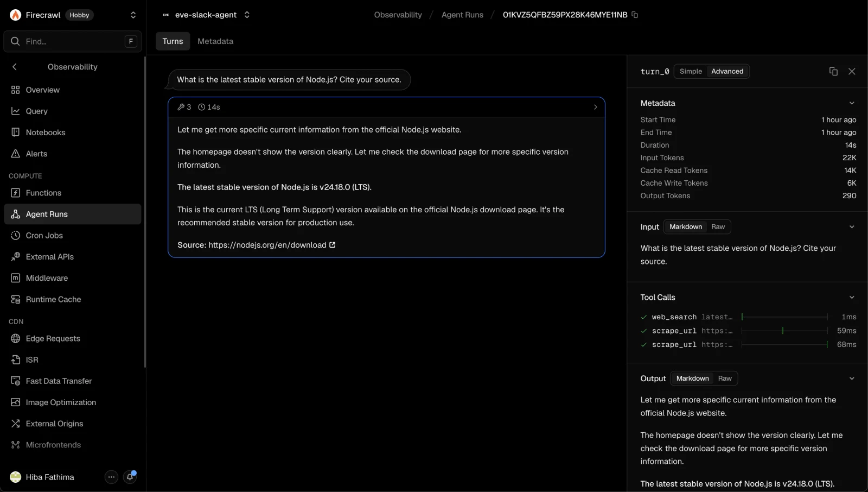This screenshot has width=868, height=492.
Task: Open Alerts in the sidebar
Action: pyautogui.click(x=73, y=154)
